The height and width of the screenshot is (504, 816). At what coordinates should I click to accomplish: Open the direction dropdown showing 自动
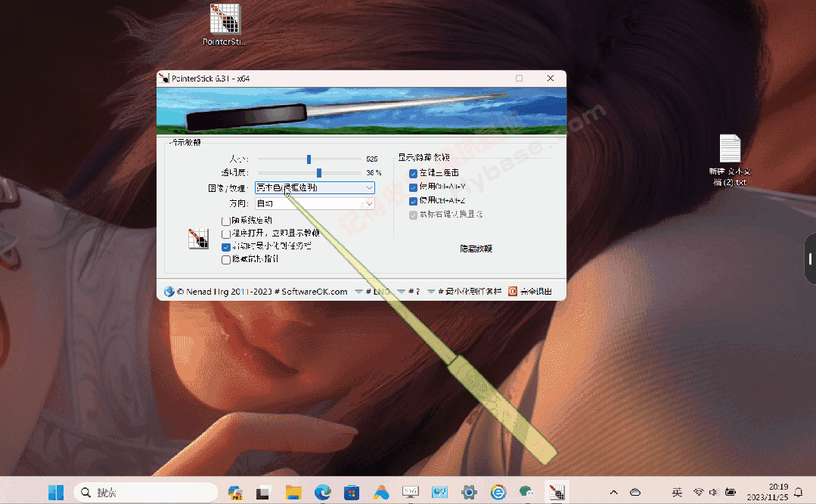[315, 203]
